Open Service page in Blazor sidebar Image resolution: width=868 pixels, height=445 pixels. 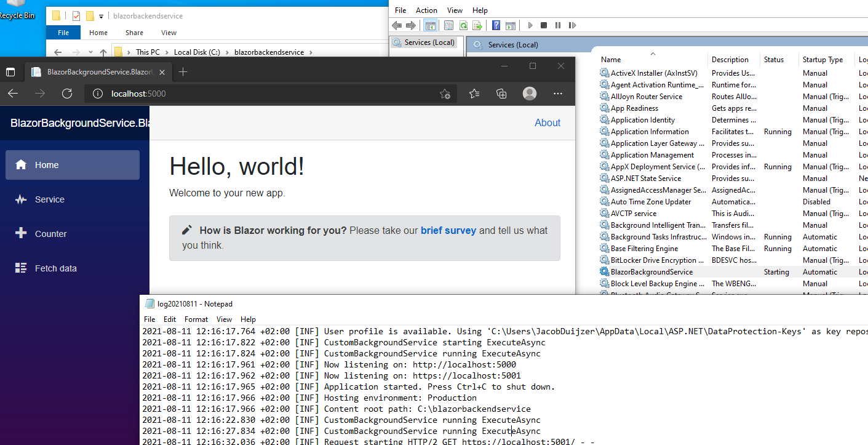tap(73, 199)
